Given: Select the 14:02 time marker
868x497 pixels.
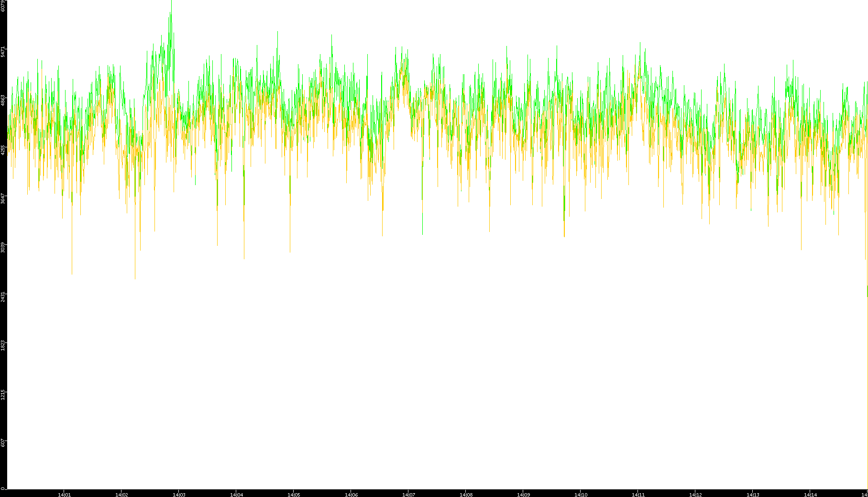Looking at the screenshot, I should click(121, 494).
